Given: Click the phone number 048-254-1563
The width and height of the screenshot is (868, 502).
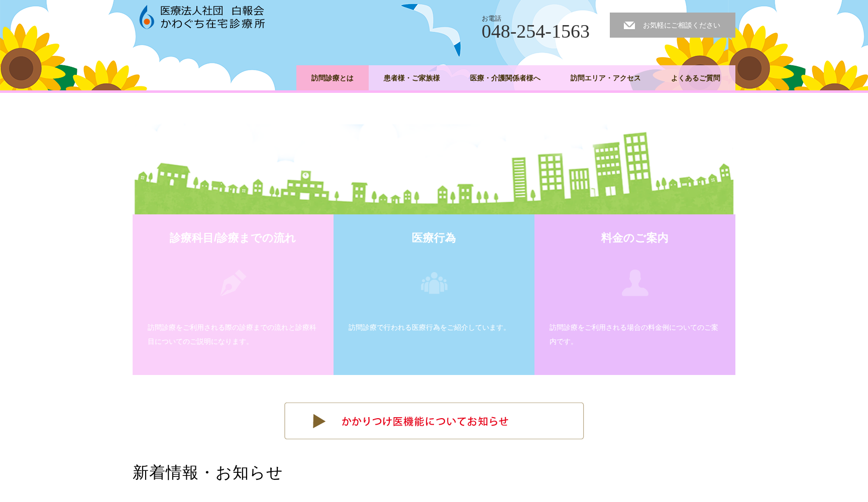Looking at the screenshot, I should tap(535, 32).
